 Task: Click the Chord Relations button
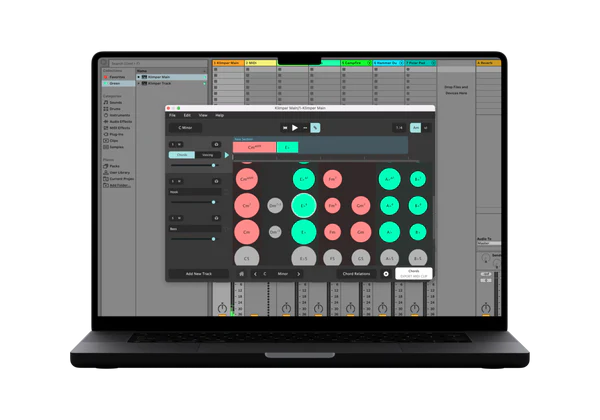click(357, 273)
